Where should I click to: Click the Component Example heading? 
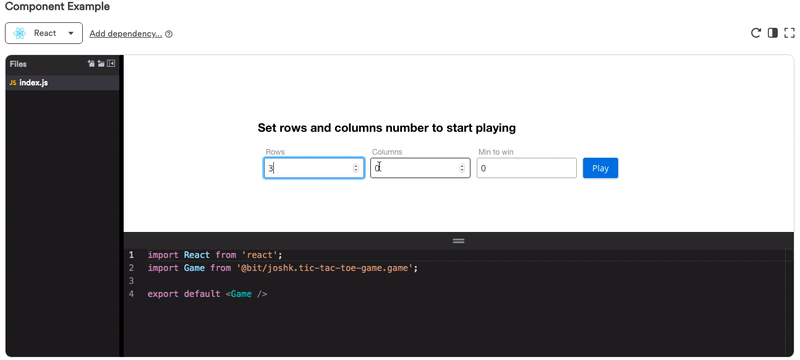tap(57, 7)
